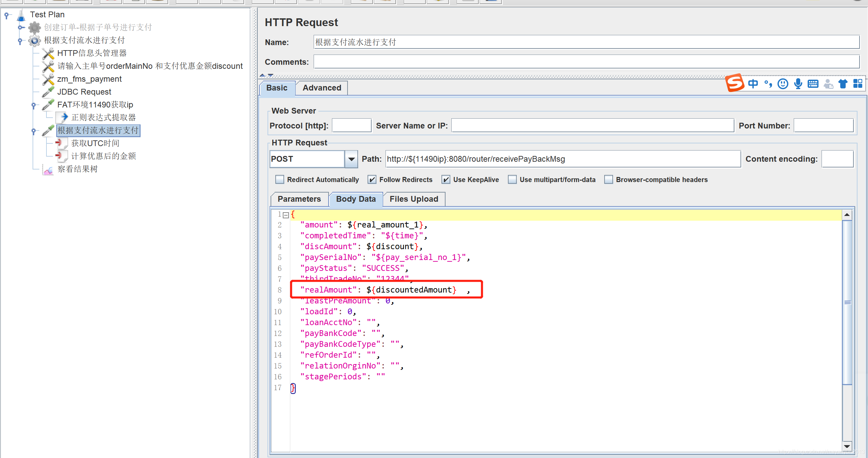
Task: Select 正则表达式提取器 tree item
Action: tap(103, 118)
